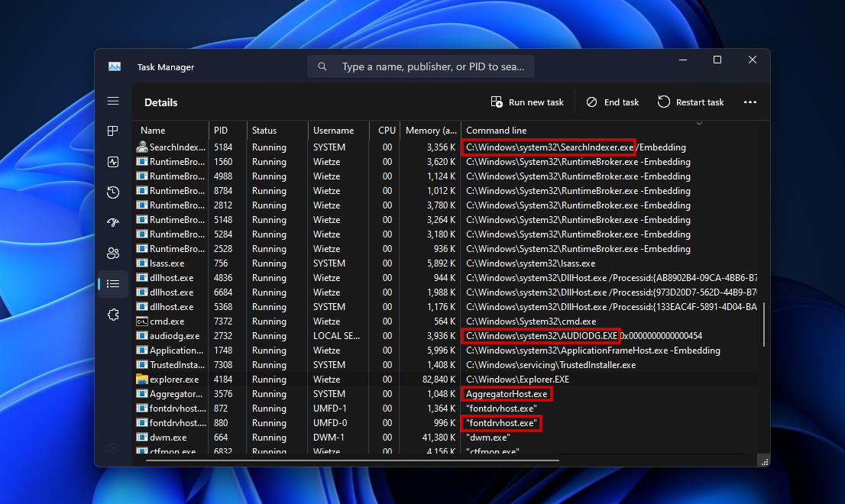Click the SearchIndexer process icon
Viewport: 845px width, 504px height.
pyautogui.click(x=142, y=147)
